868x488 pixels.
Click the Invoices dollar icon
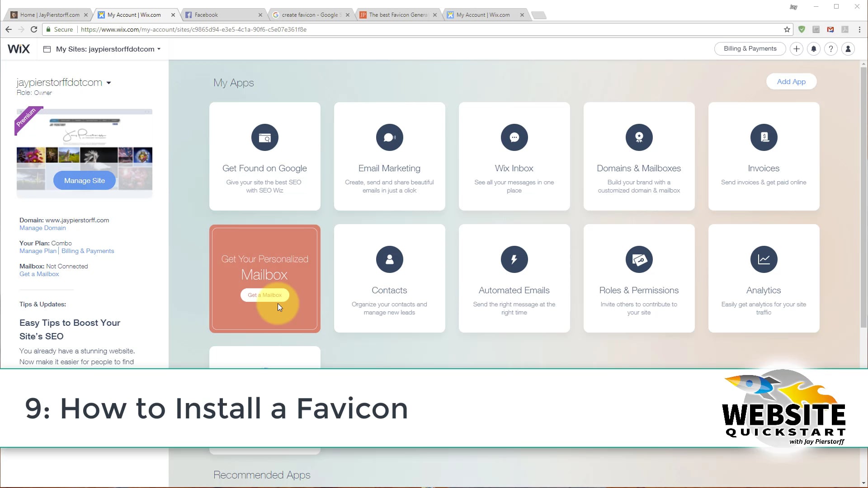coord(763,137)
